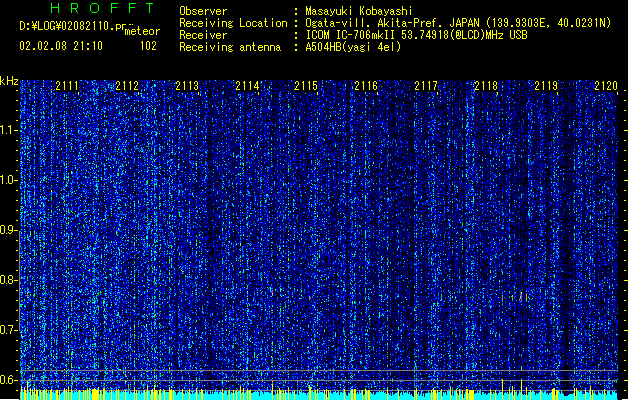Click the ICOM IC-706mkII receiver text
Screen dimensions: 629x400
tap(416, 35)
